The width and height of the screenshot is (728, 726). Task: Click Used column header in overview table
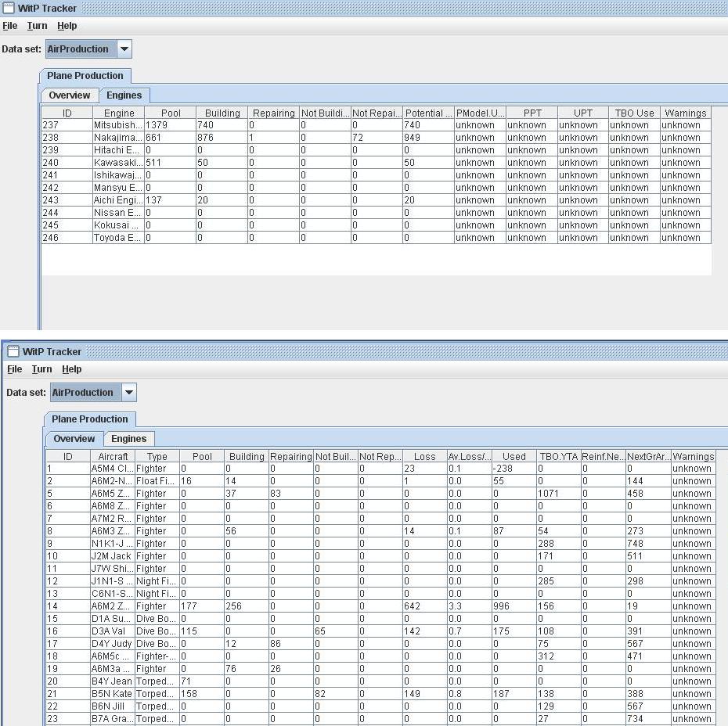[x=514, y=456]
